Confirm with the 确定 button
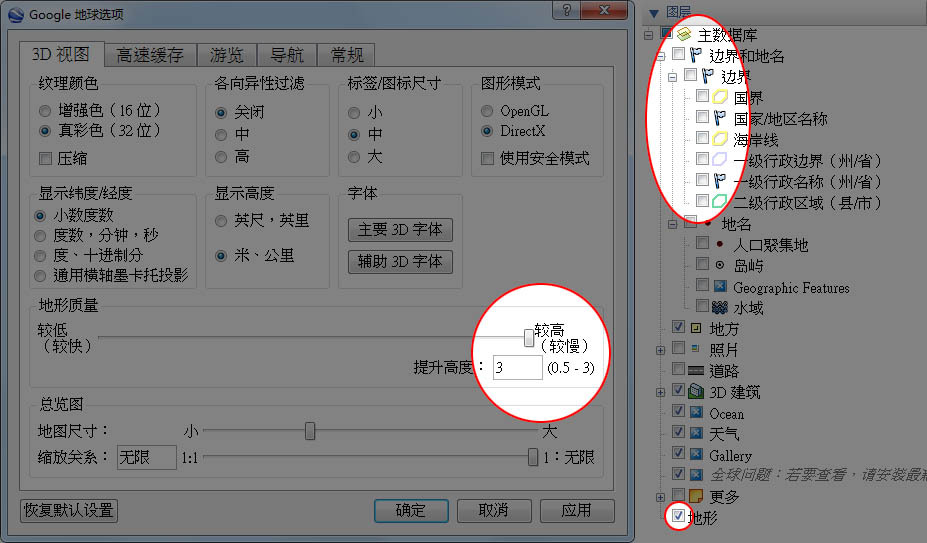Screen dimensions: 927x543 411,510
